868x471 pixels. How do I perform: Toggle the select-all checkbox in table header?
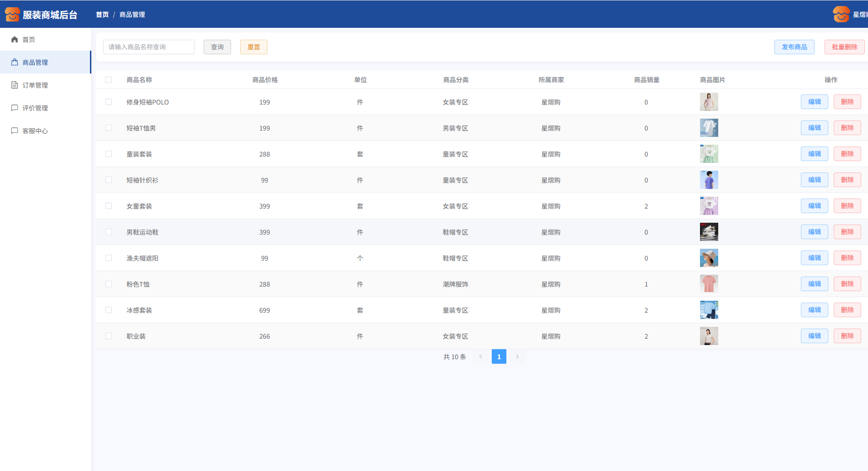pyautogui.click(x=109, y=80)
